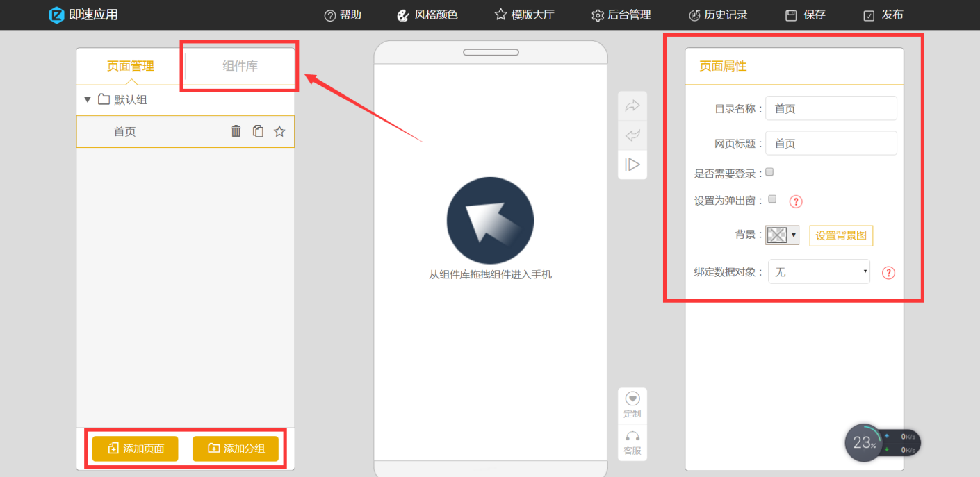
Task: Click the 网页标题 input field
Action: point(831,142)
